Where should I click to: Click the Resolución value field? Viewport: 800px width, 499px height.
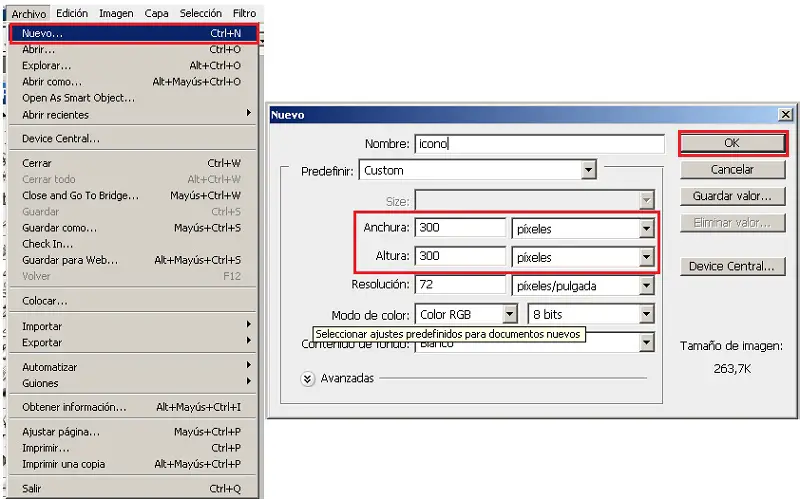pyautogui.click(x=460, y=285)
